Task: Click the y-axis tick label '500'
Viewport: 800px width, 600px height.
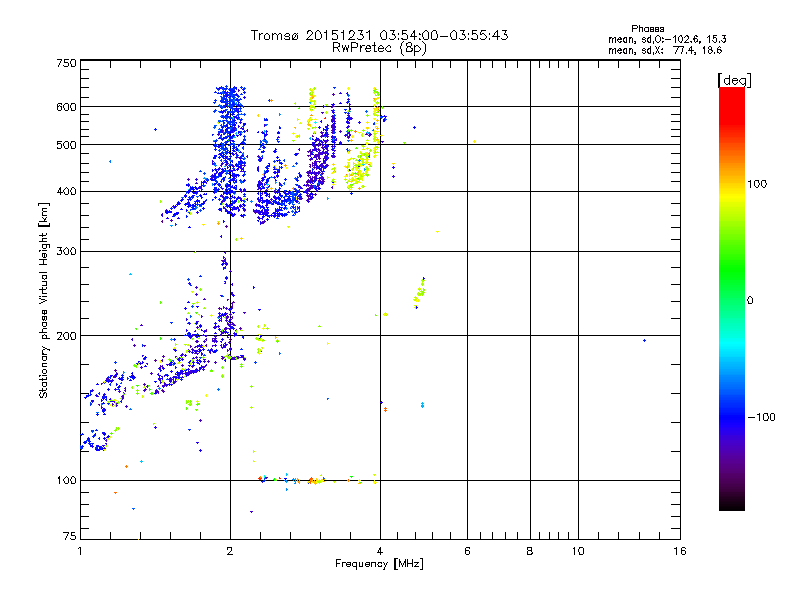Action: [x=66, y=145]
